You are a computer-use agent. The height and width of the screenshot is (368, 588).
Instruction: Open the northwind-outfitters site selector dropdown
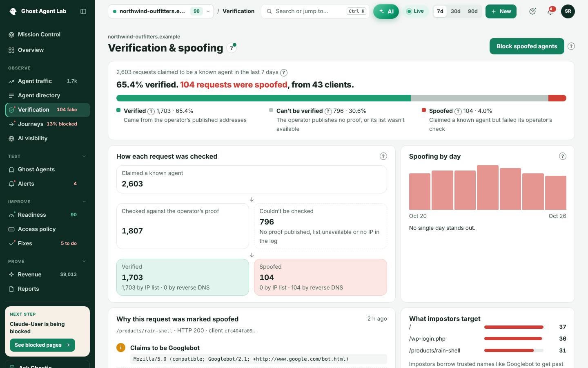coord(161,11)
